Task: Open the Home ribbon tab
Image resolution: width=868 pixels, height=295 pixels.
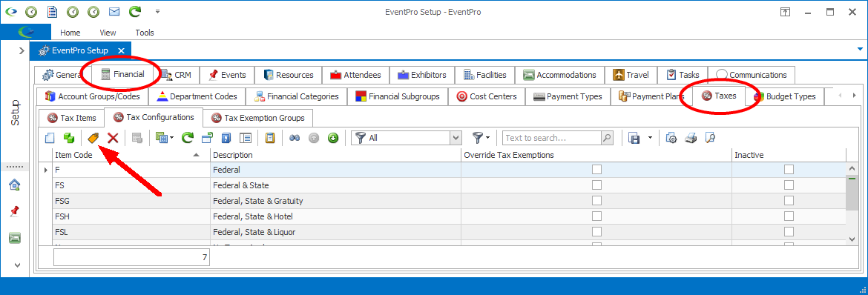Action: tap(70, 33)
